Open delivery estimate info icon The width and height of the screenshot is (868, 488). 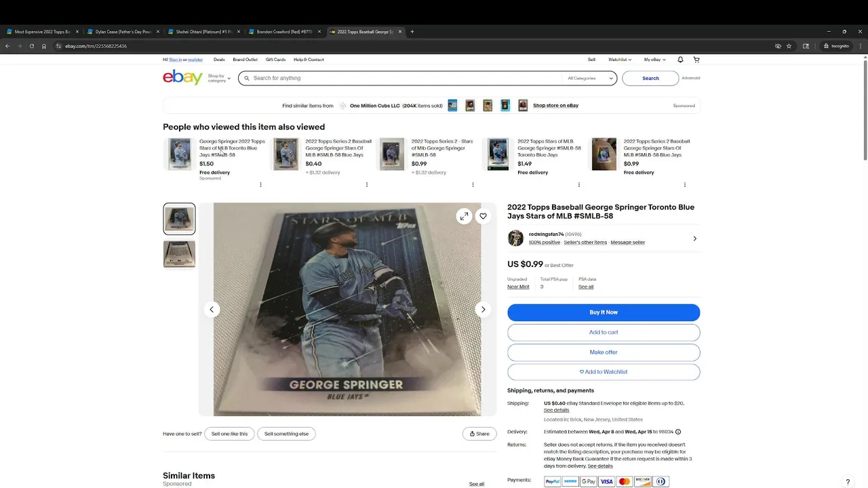[x=678, y=432]
